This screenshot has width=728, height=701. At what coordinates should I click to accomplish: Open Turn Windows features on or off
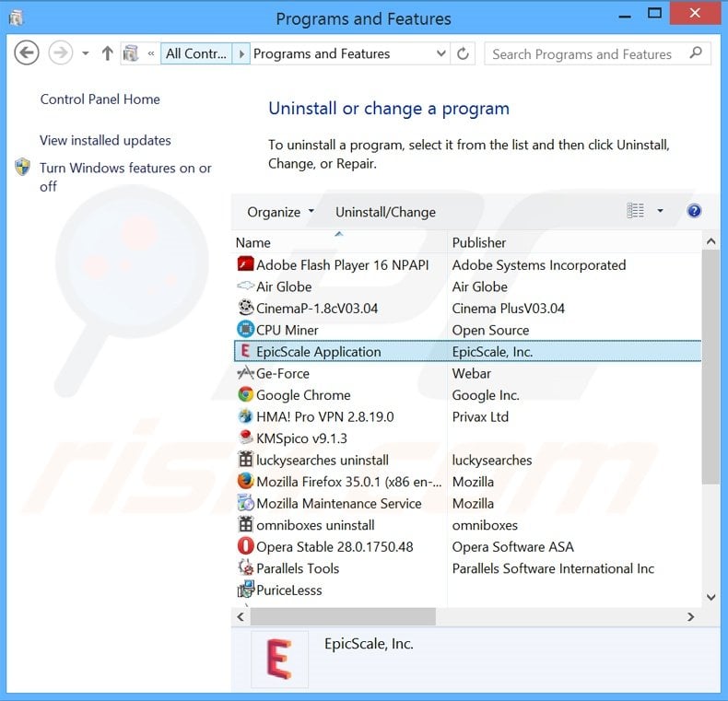click(125, 177)
